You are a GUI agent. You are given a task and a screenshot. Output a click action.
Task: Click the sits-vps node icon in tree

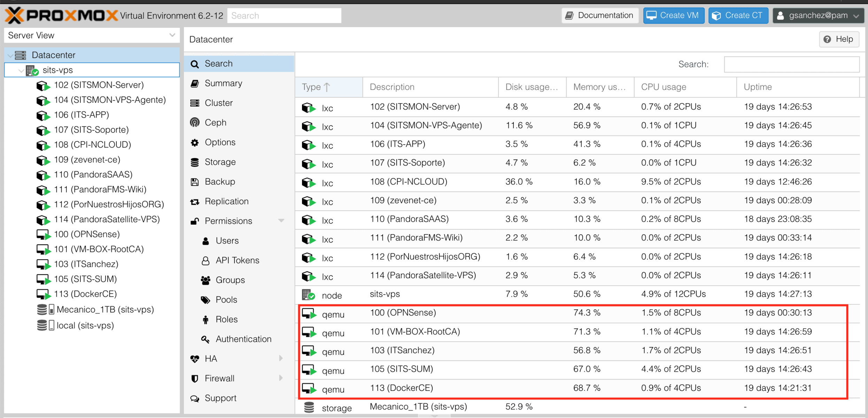click(x=32, y=70)
